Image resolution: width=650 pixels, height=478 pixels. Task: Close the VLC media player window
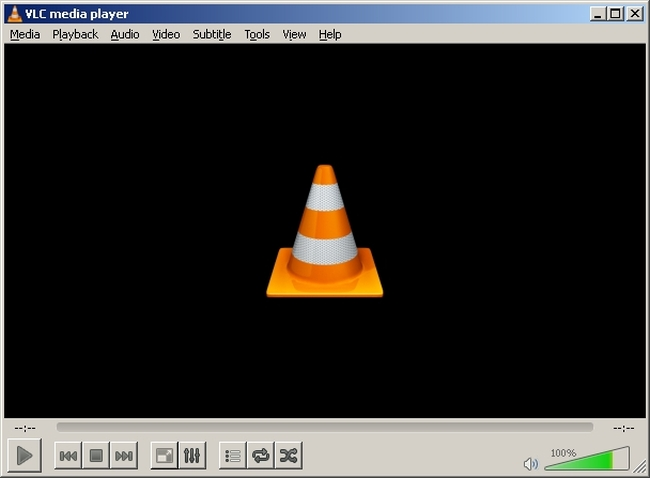pyautogui.click(x=635, y=14)
